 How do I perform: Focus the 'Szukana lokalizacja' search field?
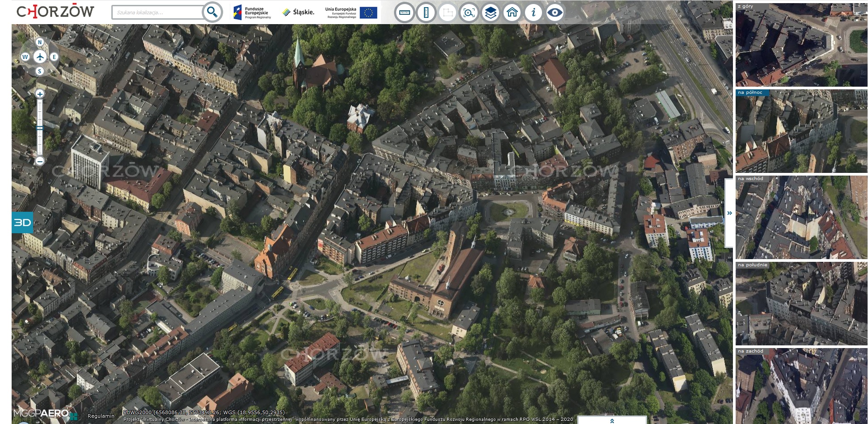[x=157, y=13]
